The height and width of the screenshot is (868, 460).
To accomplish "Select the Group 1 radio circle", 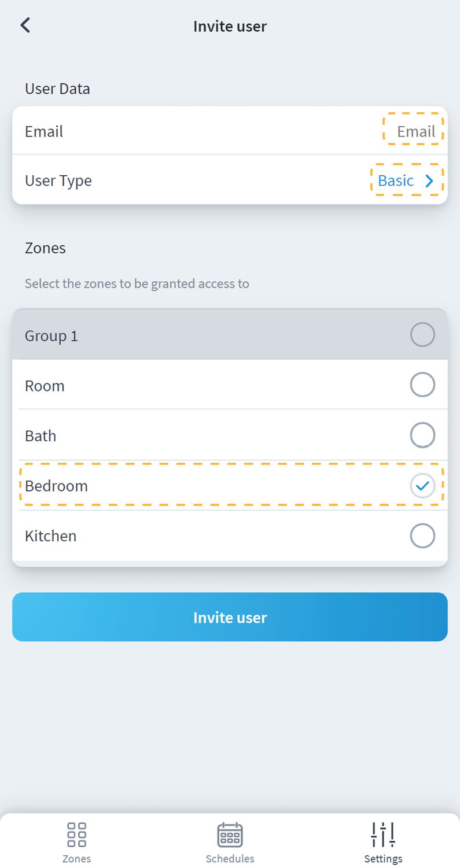I will coord(422,335).
